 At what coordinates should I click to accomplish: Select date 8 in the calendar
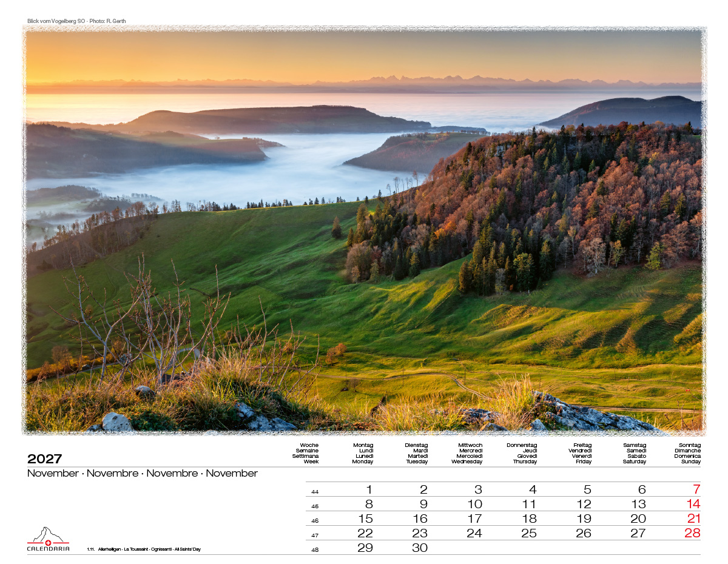coord(369,504)
